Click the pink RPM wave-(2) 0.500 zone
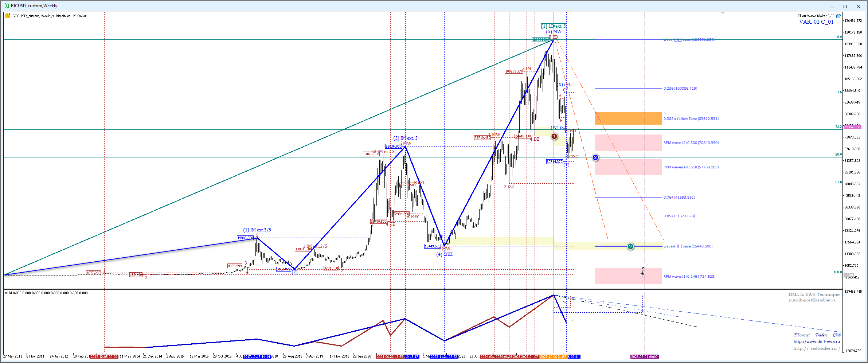The width and height of the screenshot is (868, 363). click(628, 143)
